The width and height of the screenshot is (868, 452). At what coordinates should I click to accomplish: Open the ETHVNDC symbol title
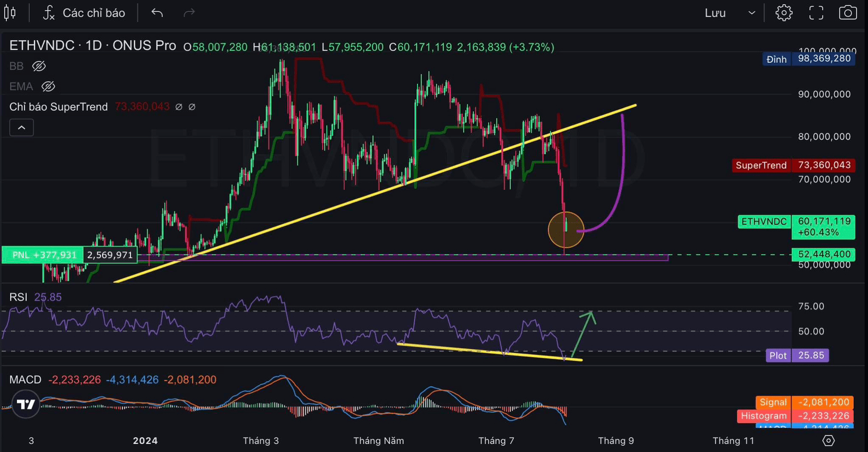(41, 45)
